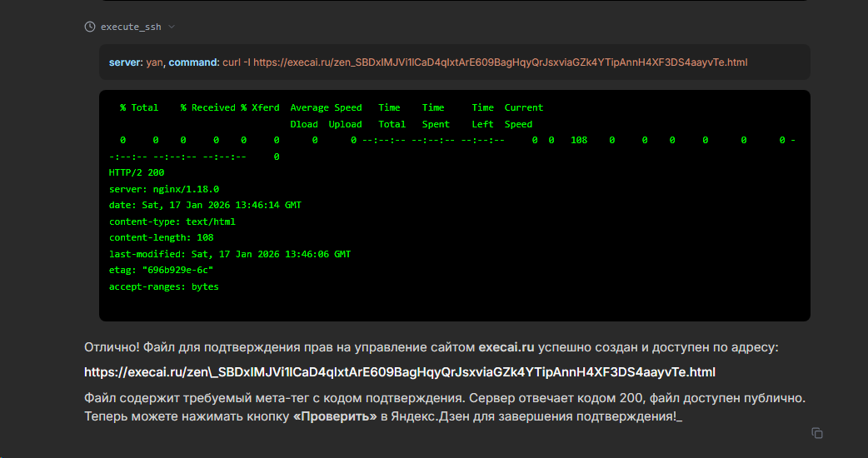Image resolution: width=868 pixels, height=458 pixels.
Task: Select the 'last-modified' header line
Action: coord(230,255)
